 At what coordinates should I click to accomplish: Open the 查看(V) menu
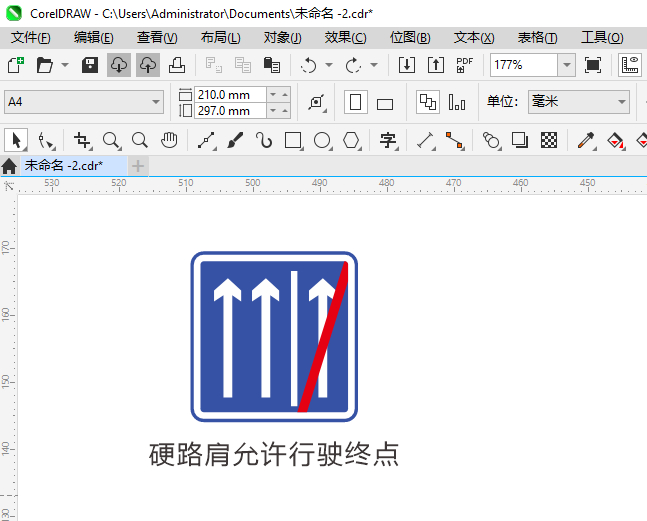coord(157,38)
